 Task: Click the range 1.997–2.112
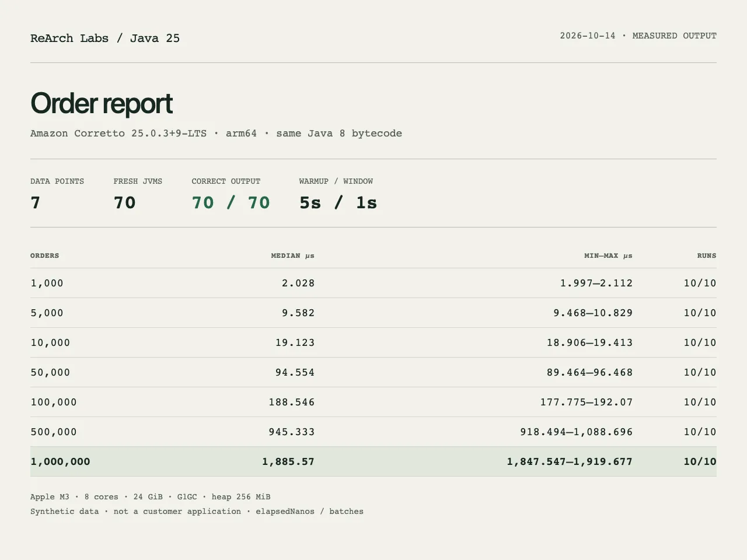pos(596,283)
